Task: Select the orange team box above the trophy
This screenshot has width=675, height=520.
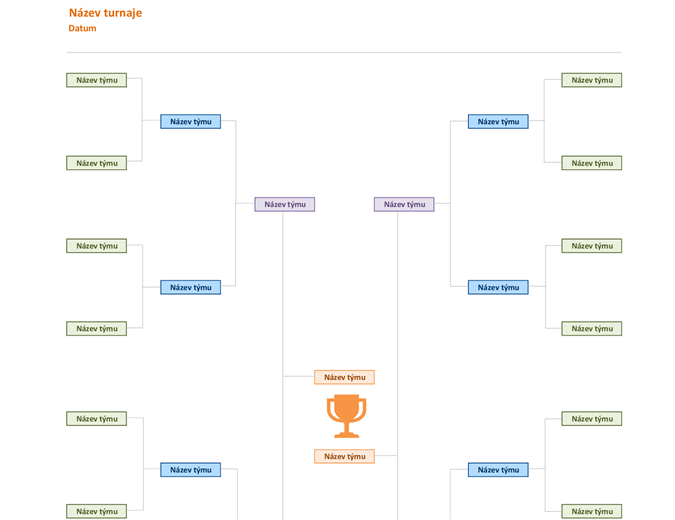Action: click(344, 377)
